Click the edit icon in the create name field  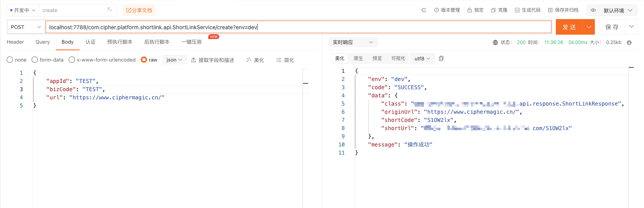coord(110,10)
